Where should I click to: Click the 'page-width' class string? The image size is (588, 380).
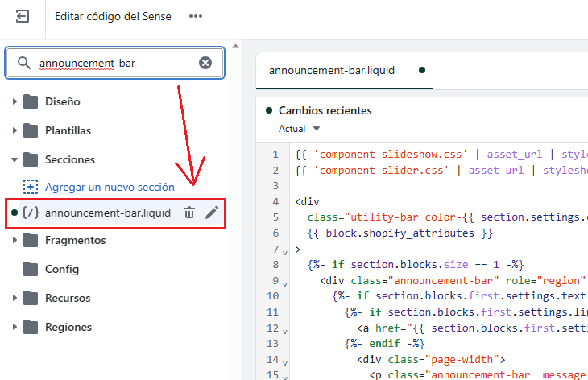pos(462,359)
